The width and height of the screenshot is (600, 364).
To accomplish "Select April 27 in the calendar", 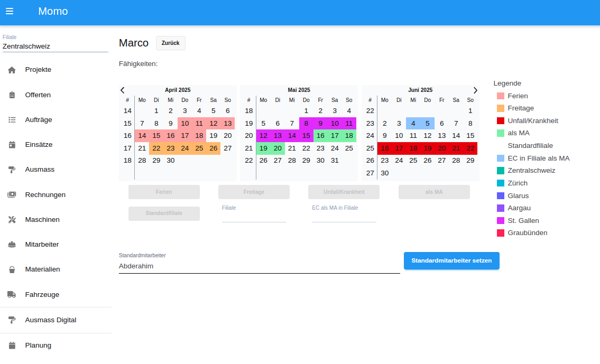I will click(227, 148).
